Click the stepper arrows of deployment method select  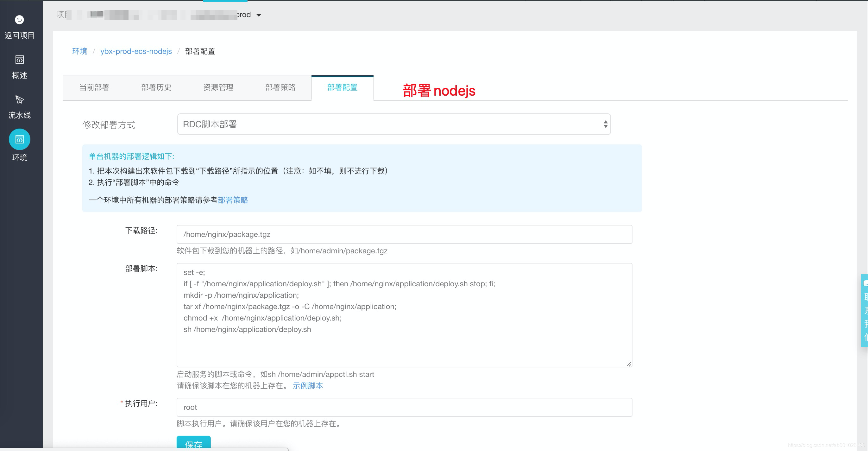click(x=605, y=124)
